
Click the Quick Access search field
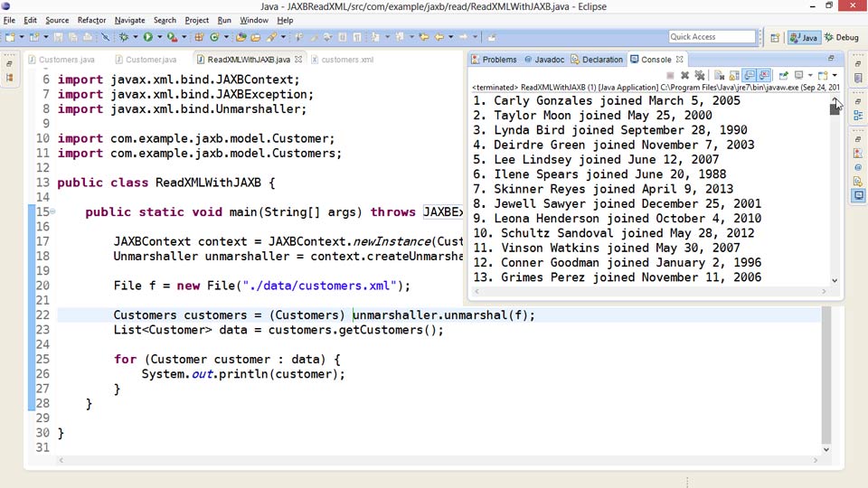click(712, 36)
